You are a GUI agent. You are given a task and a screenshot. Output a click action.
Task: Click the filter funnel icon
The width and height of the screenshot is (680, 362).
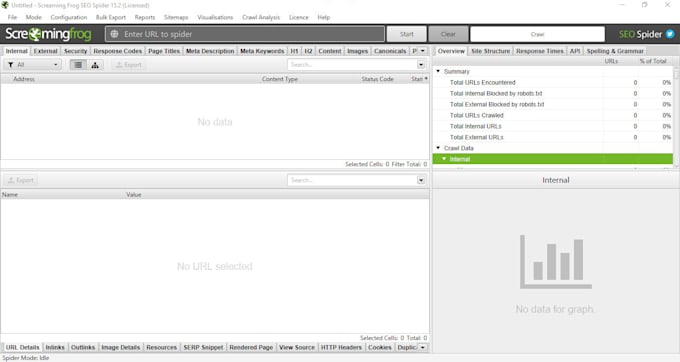tap(10, 65)
